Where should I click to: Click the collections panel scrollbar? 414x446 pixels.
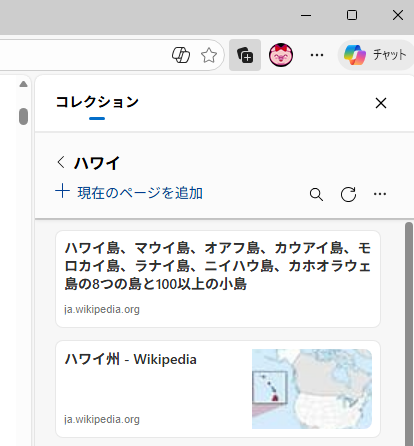[x=409, y=333]
